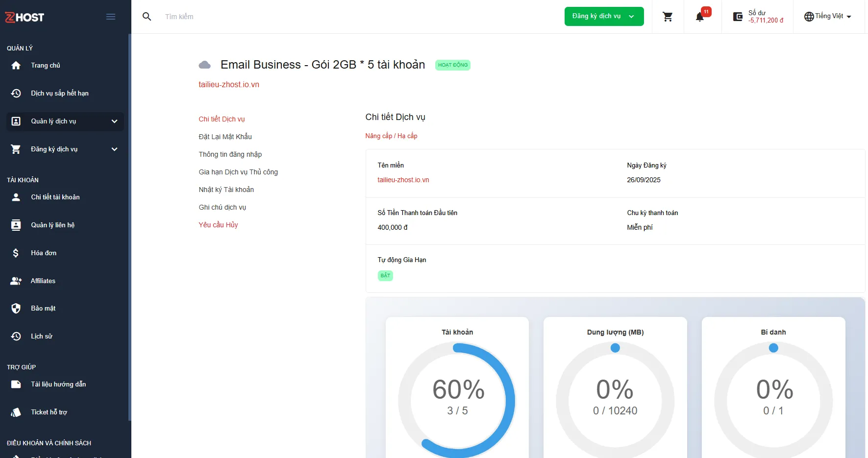Screen dimensions: 868x458
Task: Click the wallet balance icon
Action: click(738, 17)
